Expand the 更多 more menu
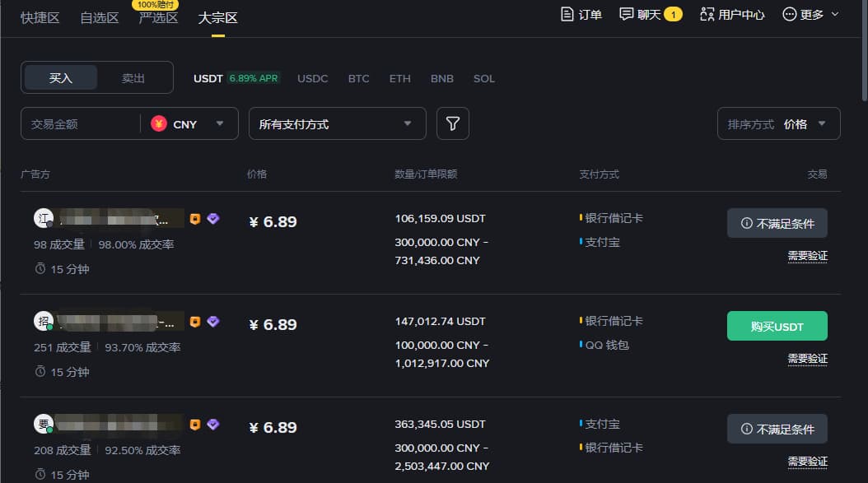The width and height of the screenshot is (868, 483). (x=810, y=14)
